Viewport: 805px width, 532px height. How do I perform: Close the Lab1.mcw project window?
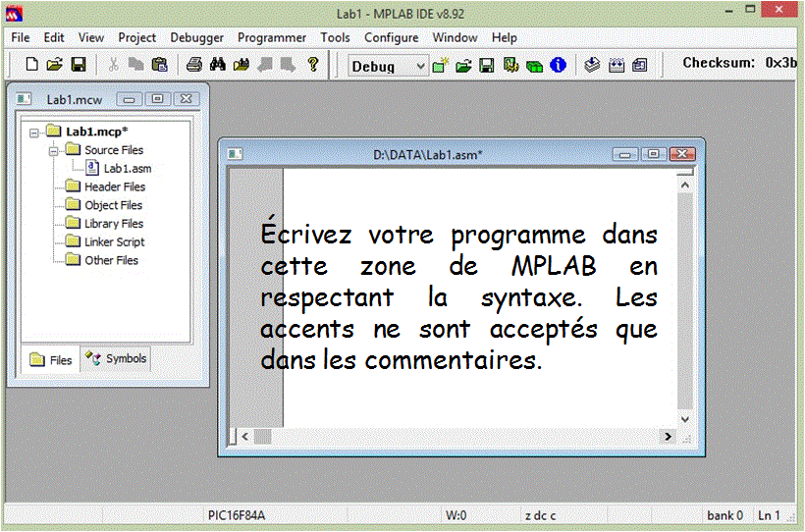click(x=186, y=99)
